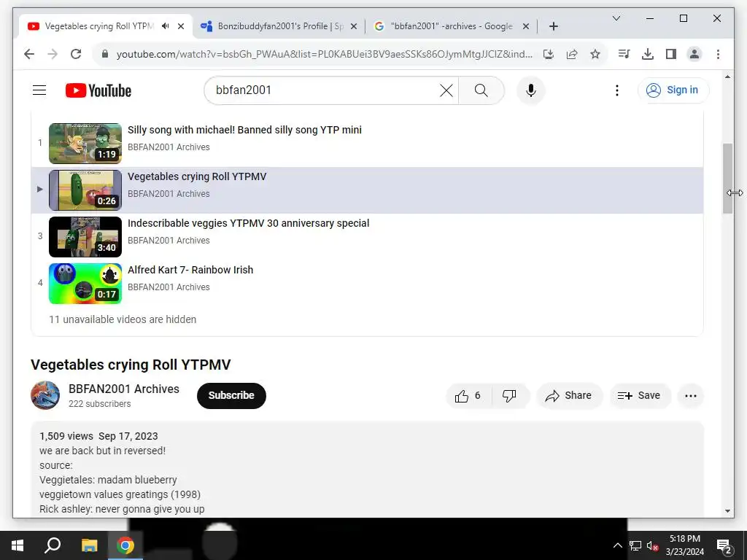Close the Vegetables crying Roll tab
The width and height of the screenshot is (747, 560).
click(181, 26)
